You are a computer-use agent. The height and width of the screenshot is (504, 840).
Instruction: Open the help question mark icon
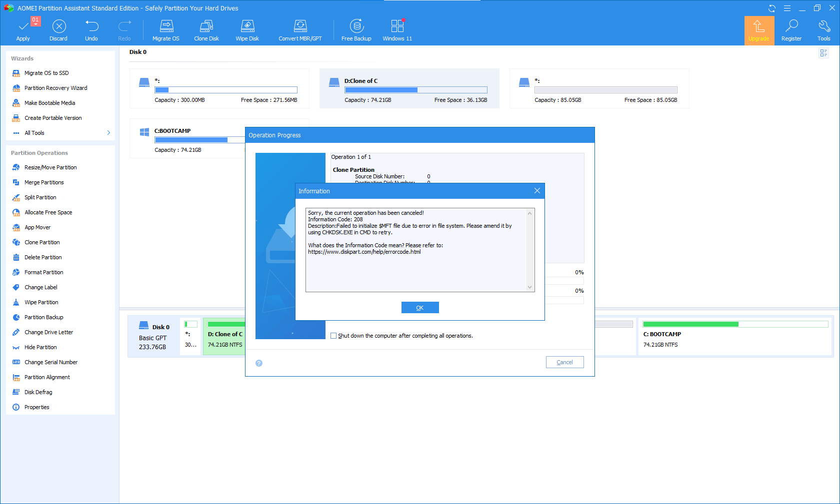pyautogui.click(x=259, y=363)
